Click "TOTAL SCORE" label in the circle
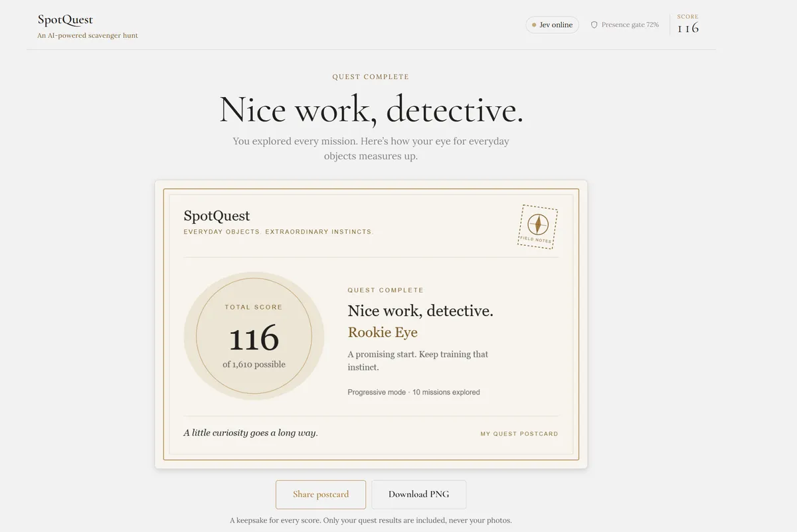Viewport: 797px width, 532px height. pos(254,308)
